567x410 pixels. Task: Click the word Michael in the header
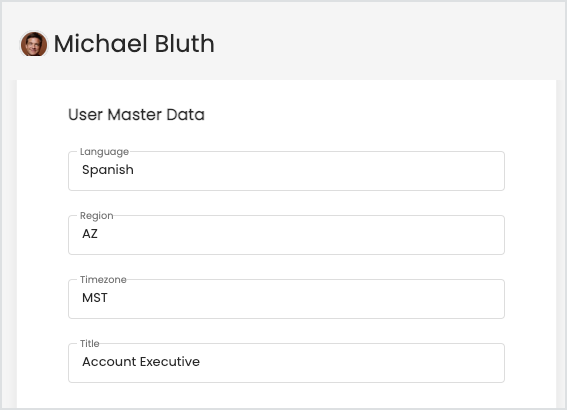click(101, 44)
